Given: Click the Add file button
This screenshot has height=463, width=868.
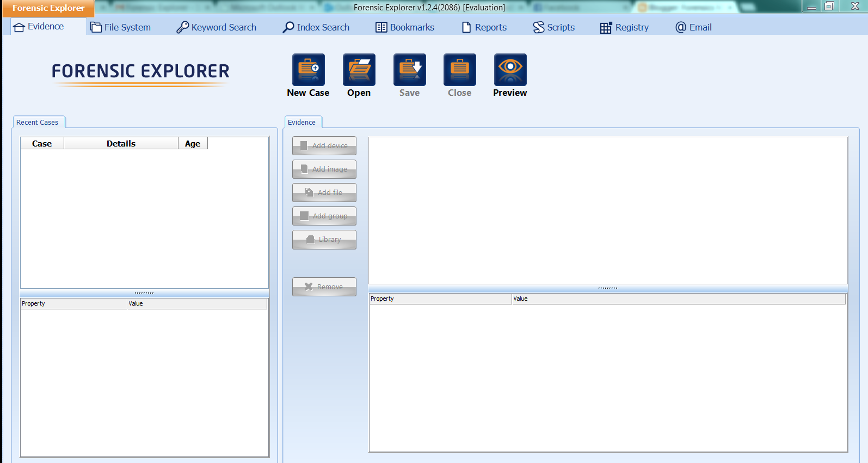Looking at the screenshot, I should (324, 192).
